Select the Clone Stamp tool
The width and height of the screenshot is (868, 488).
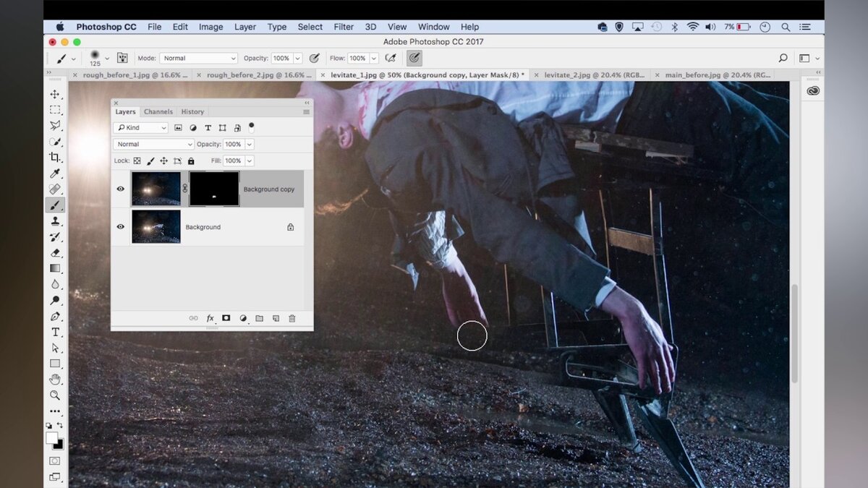(55, 221)
